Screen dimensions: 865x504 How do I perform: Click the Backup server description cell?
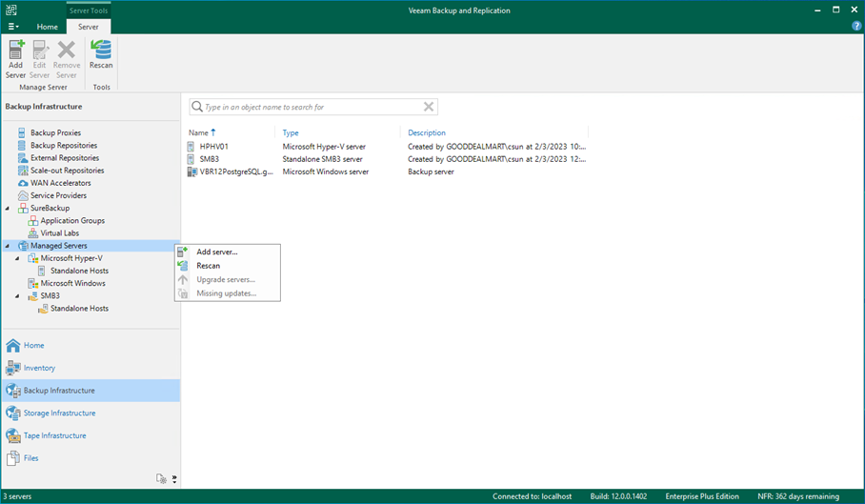click(x=431, y=171)
